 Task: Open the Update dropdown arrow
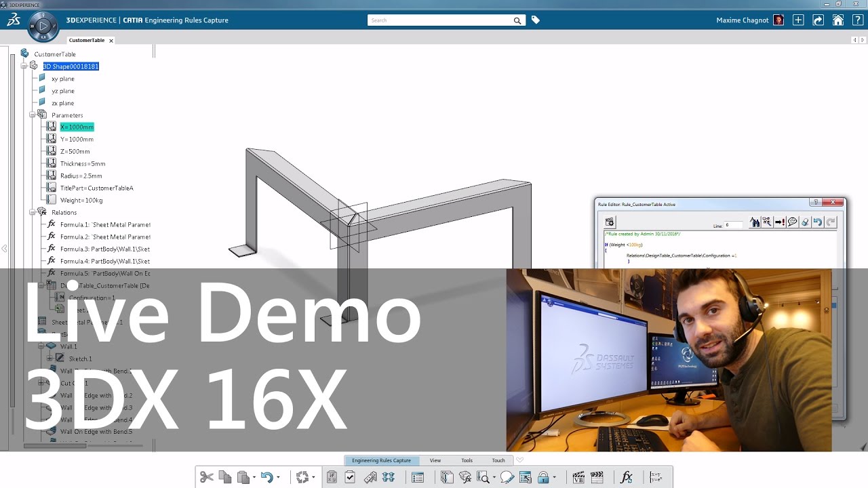coord(313,477)
